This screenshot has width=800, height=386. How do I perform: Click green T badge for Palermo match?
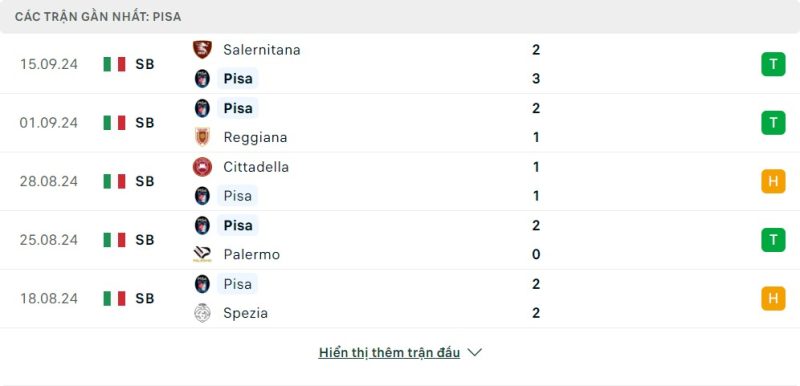pyautogui.click(x=773, y=240)
